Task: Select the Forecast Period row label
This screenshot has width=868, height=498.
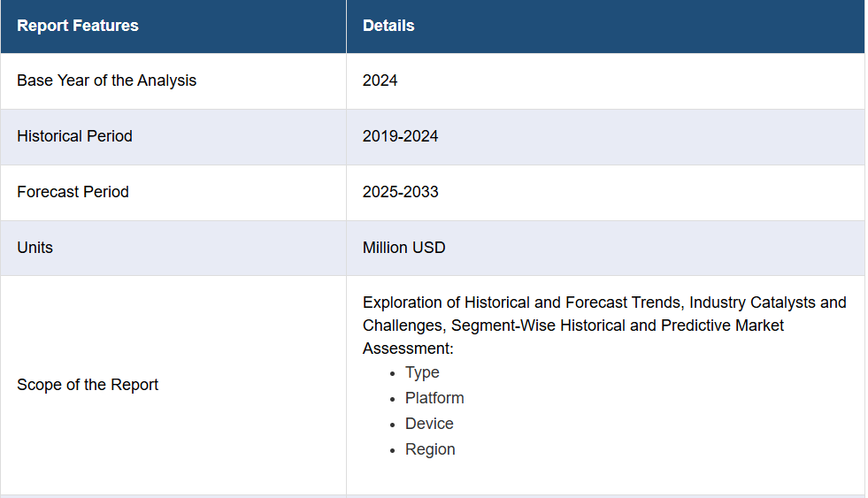Action: 73,192
